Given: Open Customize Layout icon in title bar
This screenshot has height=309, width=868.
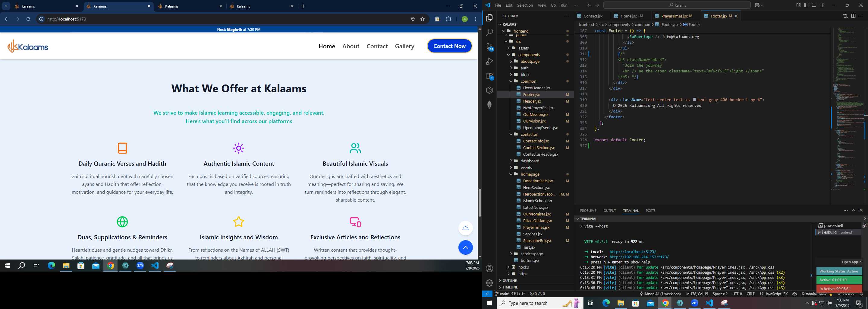Looking at the screenshot, I should click(798, 5).
